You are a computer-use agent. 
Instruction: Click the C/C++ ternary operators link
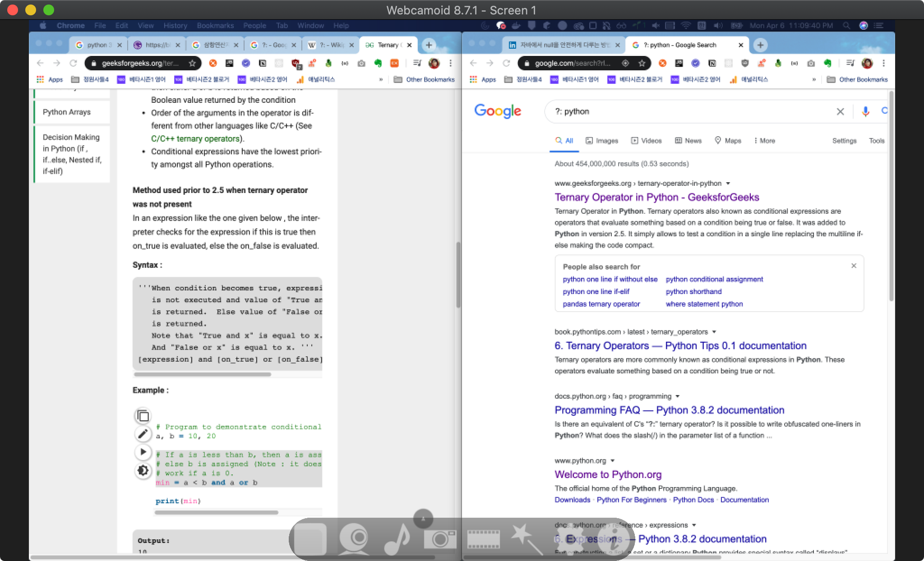(195, 138)
